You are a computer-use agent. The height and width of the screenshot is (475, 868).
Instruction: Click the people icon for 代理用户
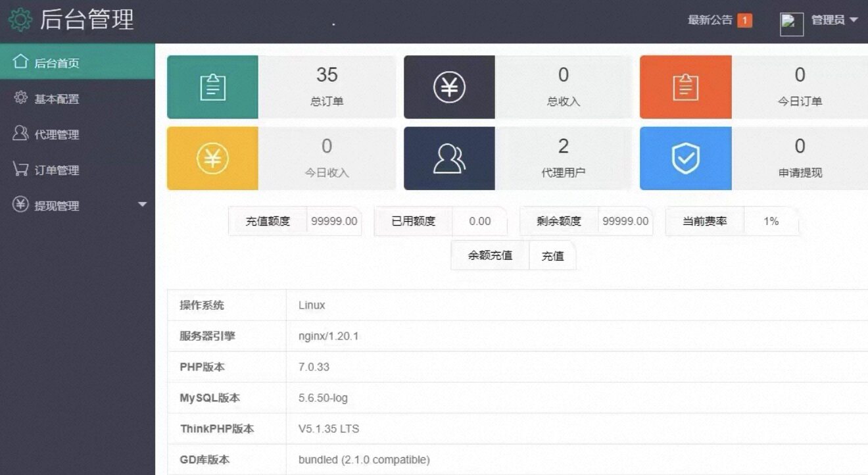coord(448,158)
